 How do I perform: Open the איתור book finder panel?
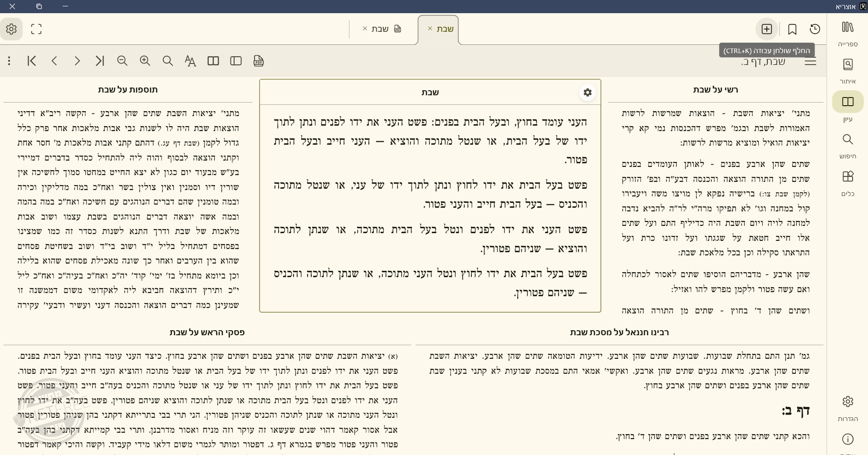pyautogui.click(x=847, y=70)
